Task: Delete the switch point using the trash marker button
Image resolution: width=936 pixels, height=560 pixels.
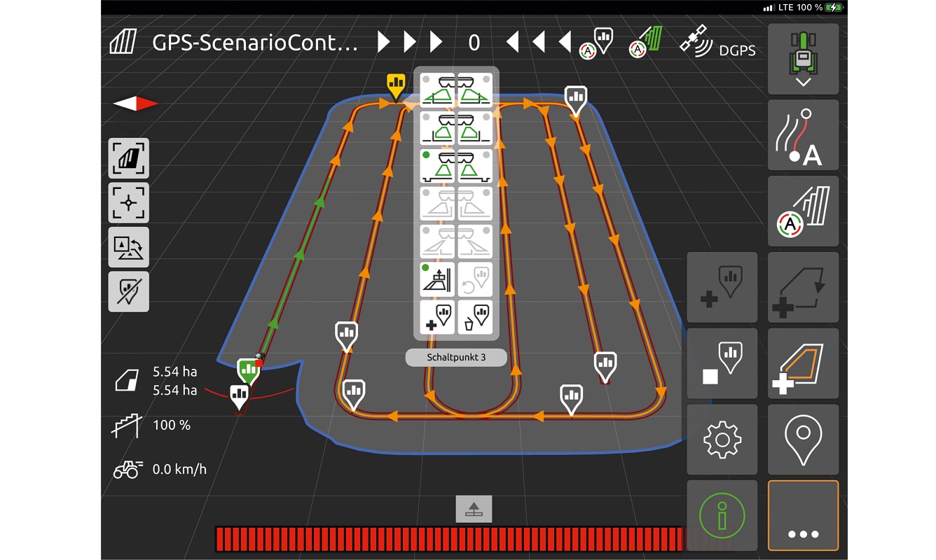Action: coord(475,316)
